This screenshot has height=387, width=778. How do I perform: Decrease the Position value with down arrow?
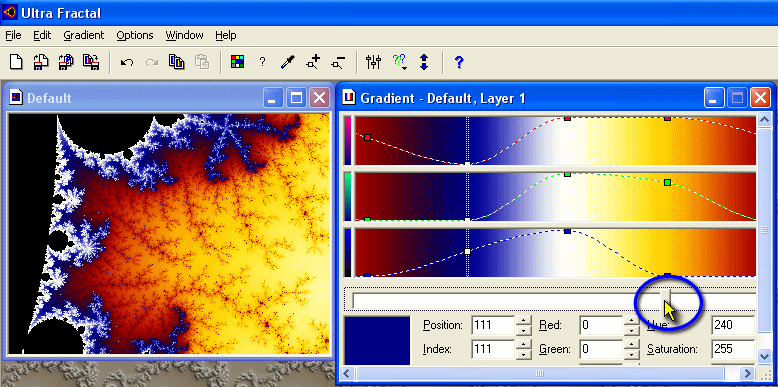point(523,330)
